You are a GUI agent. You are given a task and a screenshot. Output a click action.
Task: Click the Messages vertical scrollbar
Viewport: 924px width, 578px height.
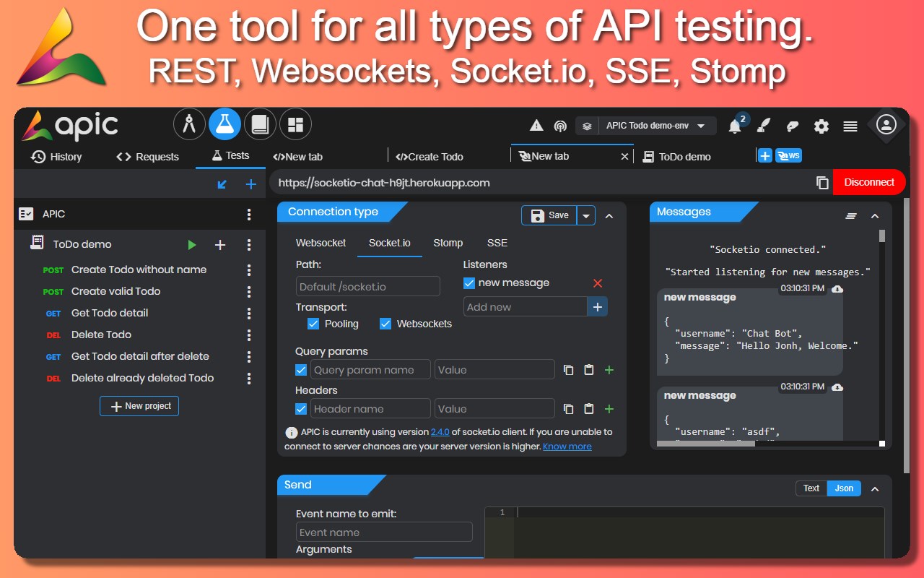pyautogui.click(x=881, y=236)
